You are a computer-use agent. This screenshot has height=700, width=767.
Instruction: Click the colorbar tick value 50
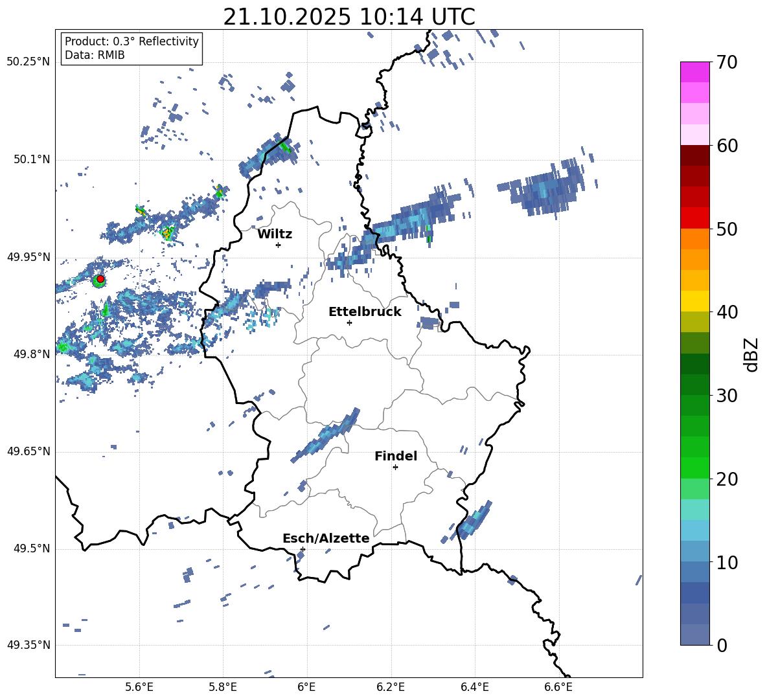[727, 229]
